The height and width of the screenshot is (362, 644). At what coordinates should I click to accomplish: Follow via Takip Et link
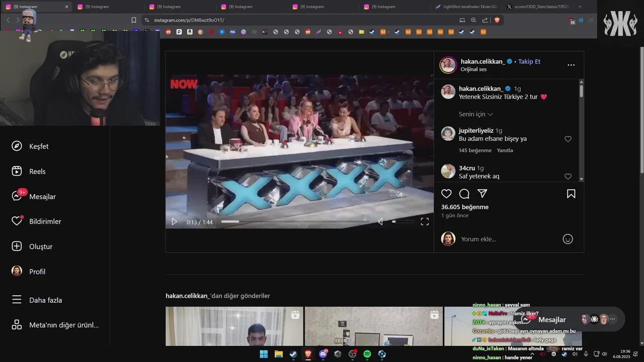[529, 61]
